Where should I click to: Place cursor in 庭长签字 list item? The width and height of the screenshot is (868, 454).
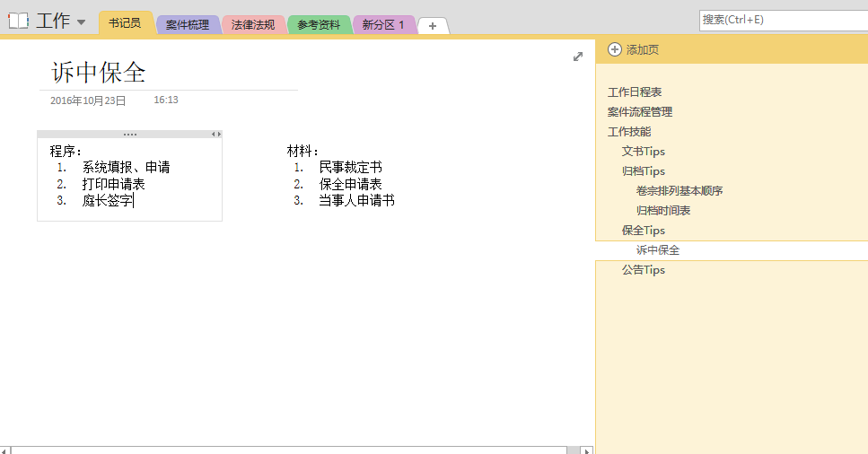pyautogui.click(x=108, y=200)
